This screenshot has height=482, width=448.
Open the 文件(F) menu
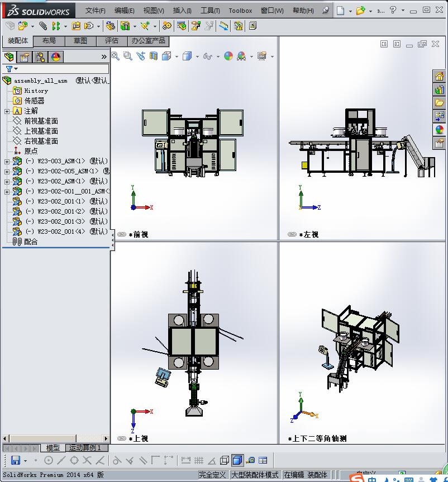(95, 11)
